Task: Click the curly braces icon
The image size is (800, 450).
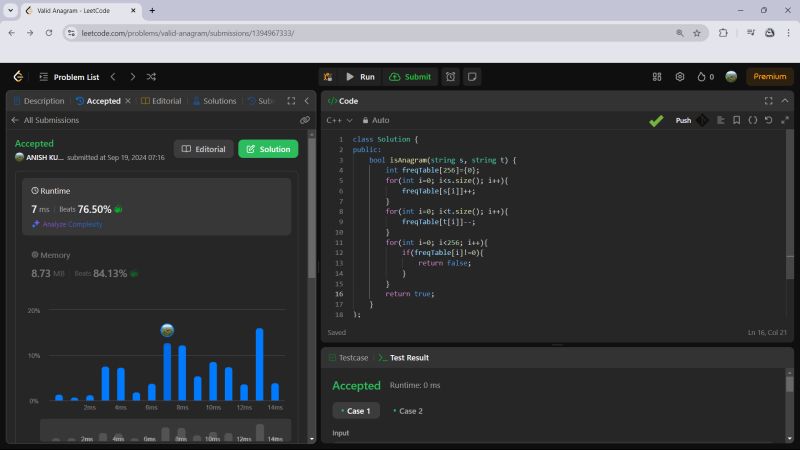Action: 753,120
